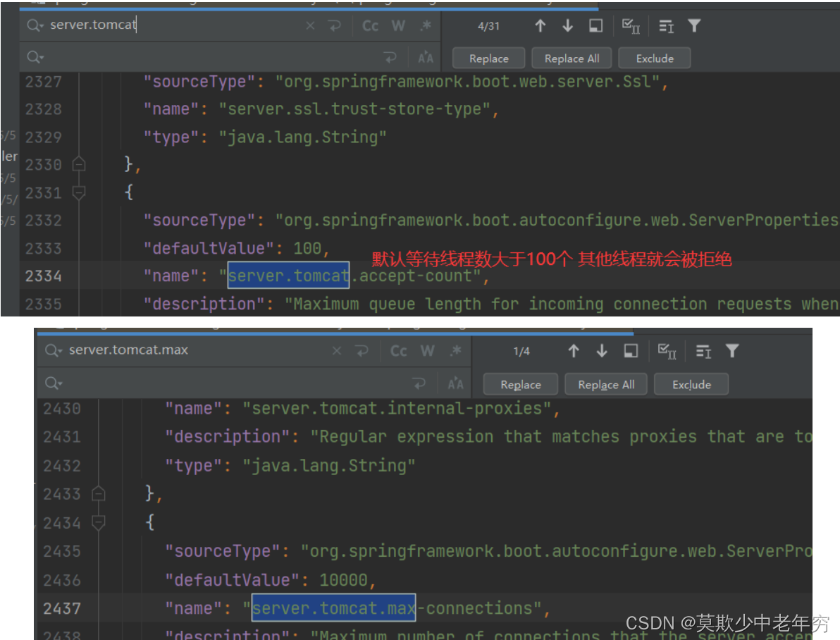This screenshot has width=840, height=640.
Task: Click Replace button in top panel
Action: pos(488,58)
